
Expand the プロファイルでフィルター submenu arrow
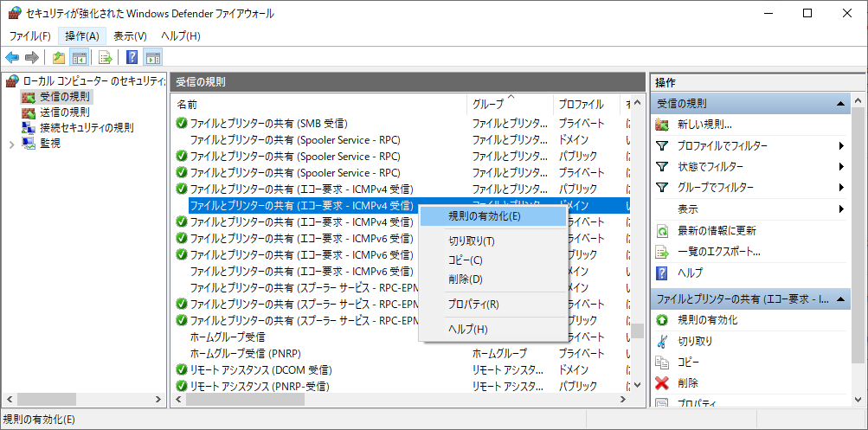click(841, 146)
